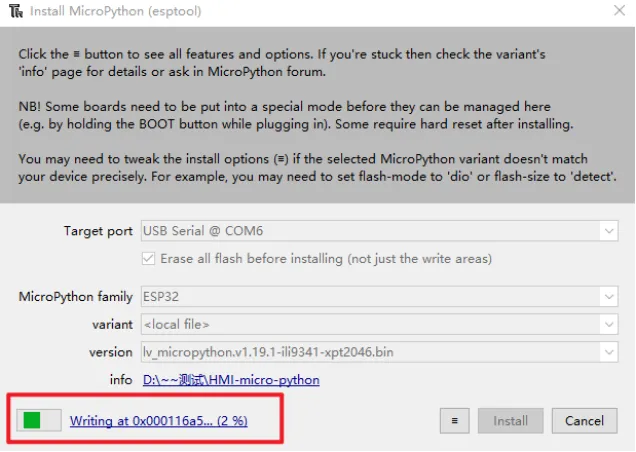
Task: Click the 'variant' field label
Action: click(x=112, y=324)
